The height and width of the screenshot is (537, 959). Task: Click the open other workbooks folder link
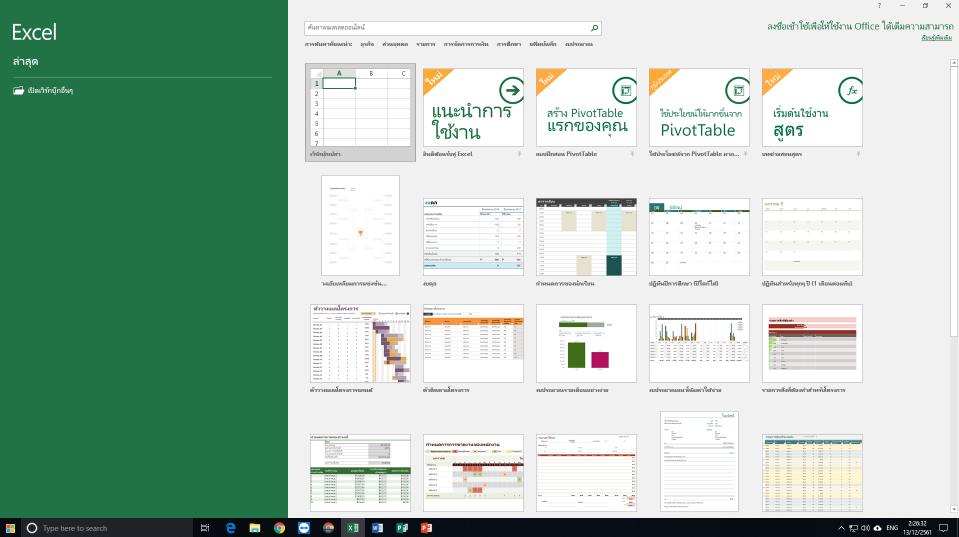(x=50, y=91)
